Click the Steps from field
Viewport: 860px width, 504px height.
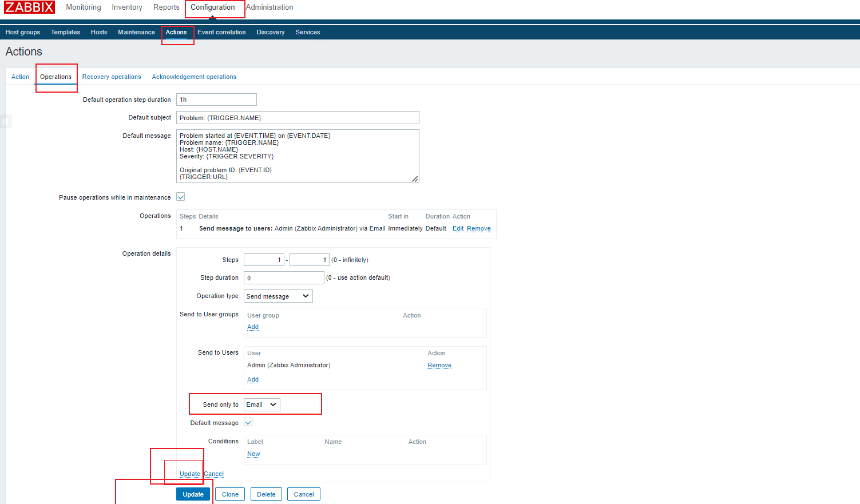coord(264,260)
